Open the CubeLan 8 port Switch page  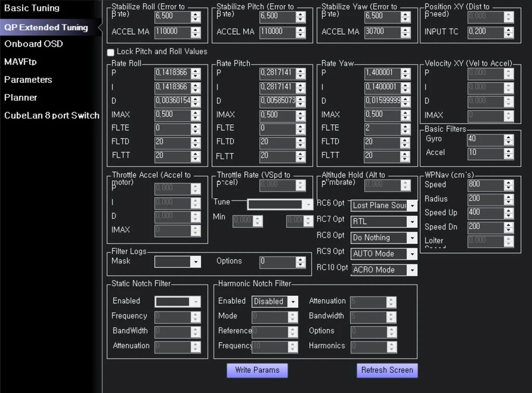[51, 115]
